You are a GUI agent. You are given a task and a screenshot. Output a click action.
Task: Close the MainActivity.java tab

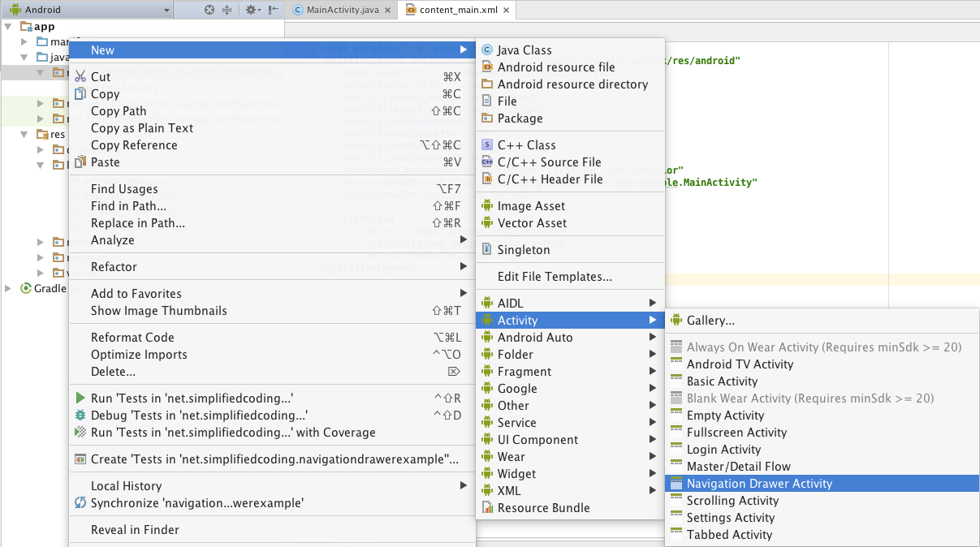click(x=386, y=10)
